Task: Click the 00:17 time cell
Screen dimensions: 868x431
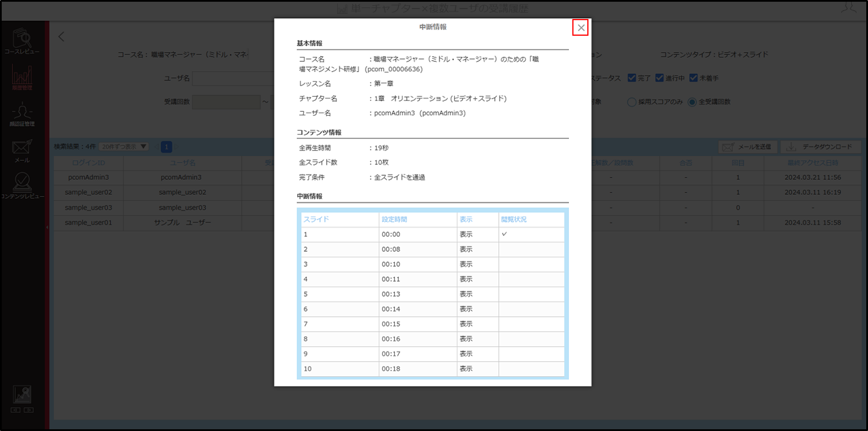Action: [x=418, y=354]
